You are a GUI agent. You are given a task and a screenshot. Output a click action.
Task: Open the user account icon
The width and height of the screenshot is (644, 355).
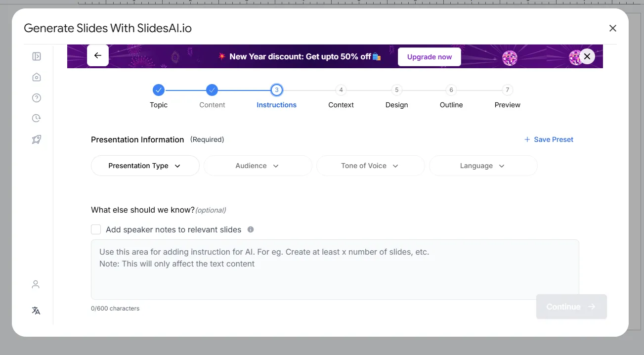[x=36, y=284]
